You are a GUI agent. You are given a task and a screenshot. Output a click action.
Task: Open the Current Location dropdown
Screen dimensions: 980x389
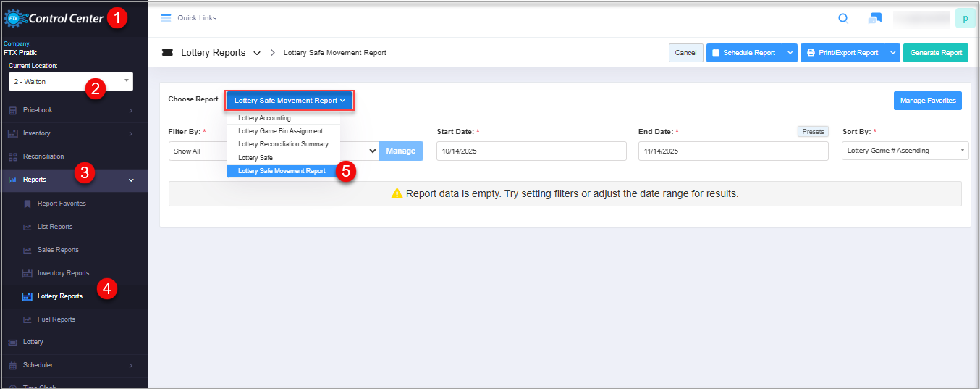coord(71,82)
